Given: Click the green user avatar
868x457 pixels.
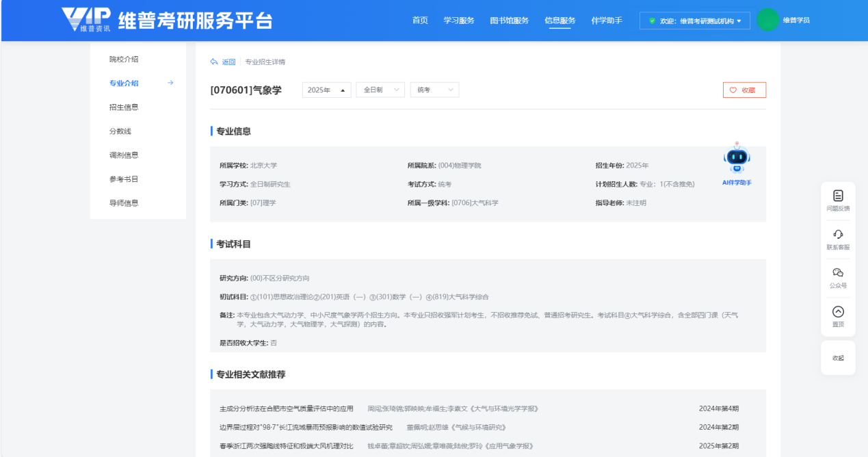Looking at the screenshot, I should coord(767,20).
